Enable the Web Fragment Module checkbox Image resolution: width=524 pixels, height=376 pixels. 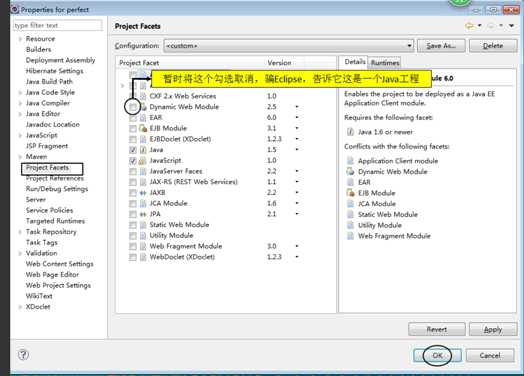[133, 246]
